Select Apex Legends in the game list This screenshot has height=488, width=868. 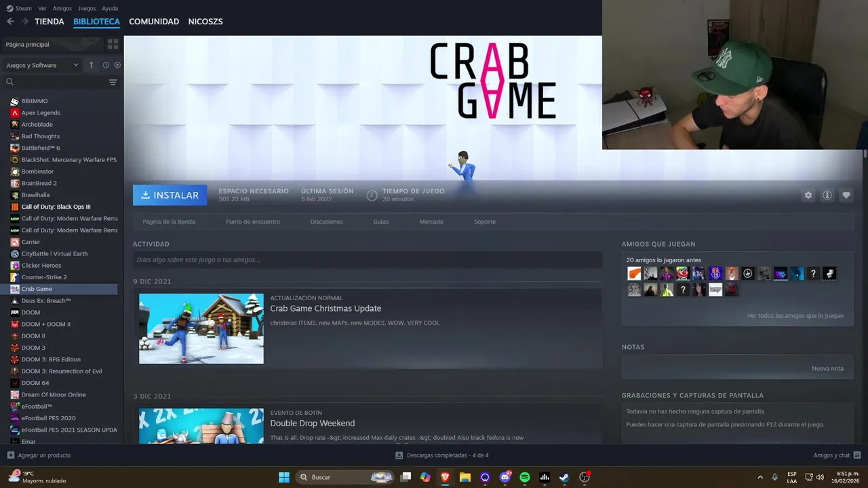(x=41, y=113)
